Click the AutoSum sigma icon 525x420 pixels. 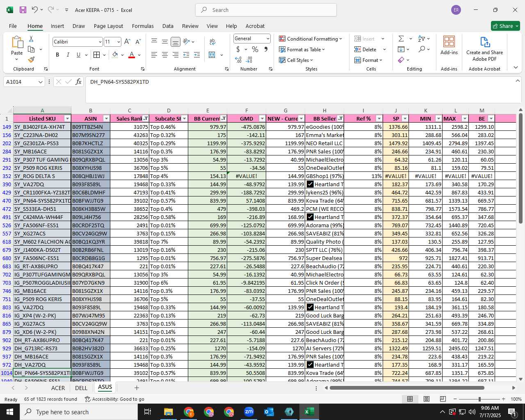[x=401, y=39]
